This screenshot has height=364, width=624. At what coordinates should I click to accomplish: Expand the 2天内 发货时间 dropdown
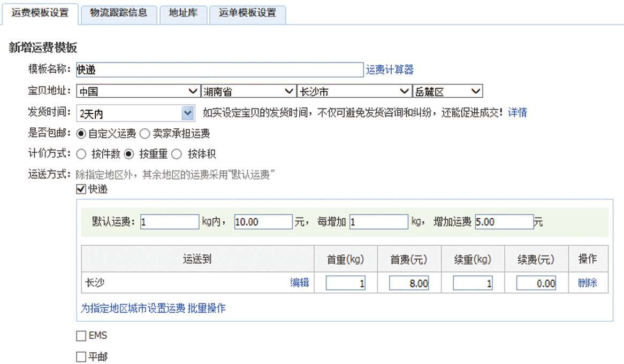click(135, 113)
